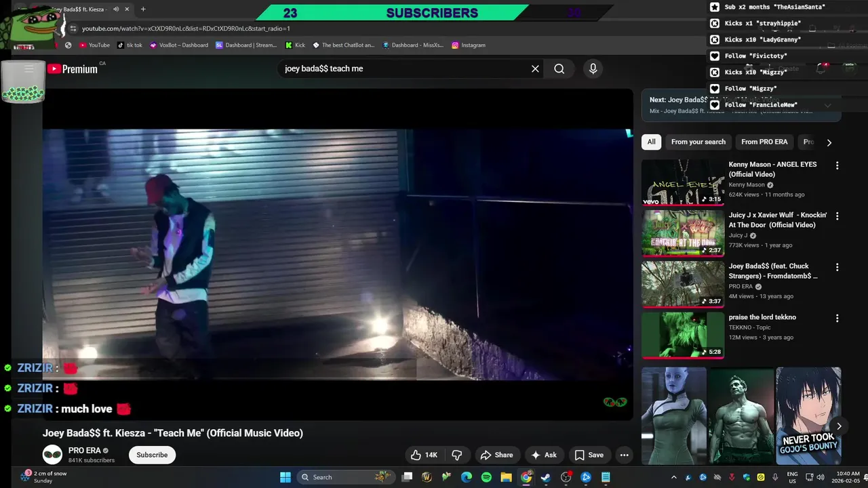Open OBS Studio from taskbar
Image resolution: width=868 pixels, height=488 pixels.
[566, 477]
